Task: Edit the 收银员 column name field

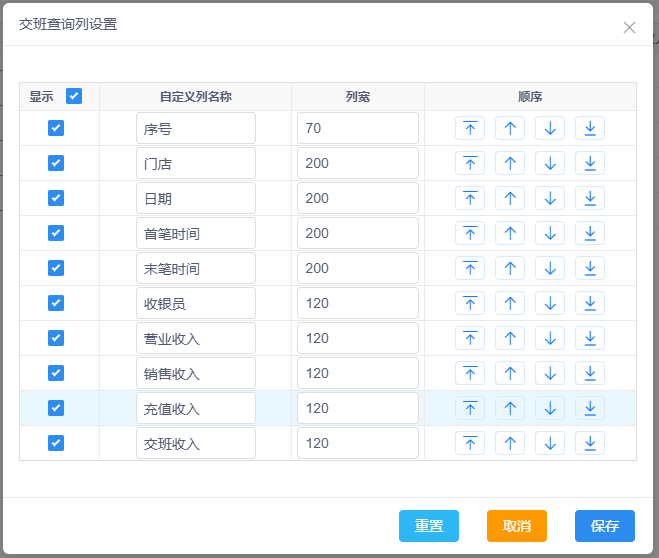Action: click(x=196, y=303)
